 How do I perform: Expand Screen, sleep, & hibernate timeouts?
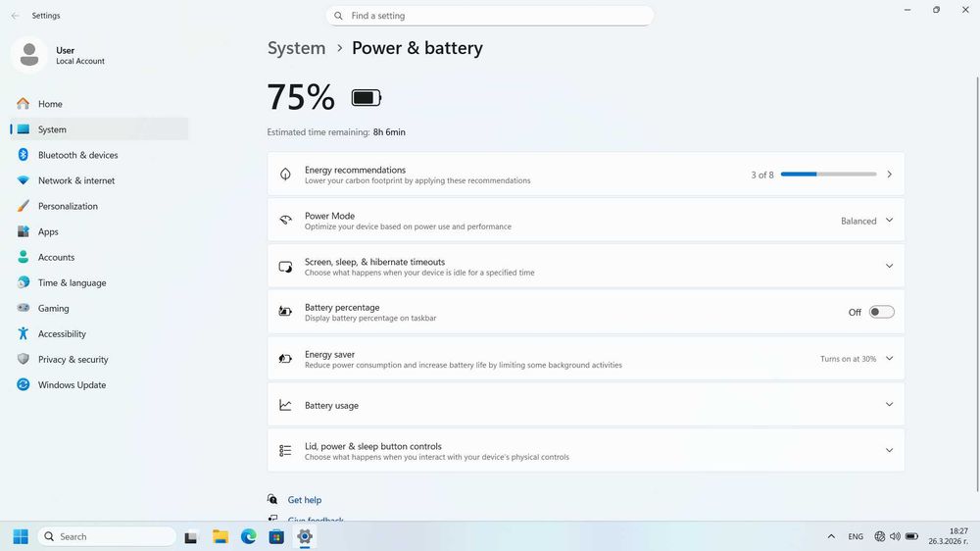pyautogui.click(x=889, y=267)
